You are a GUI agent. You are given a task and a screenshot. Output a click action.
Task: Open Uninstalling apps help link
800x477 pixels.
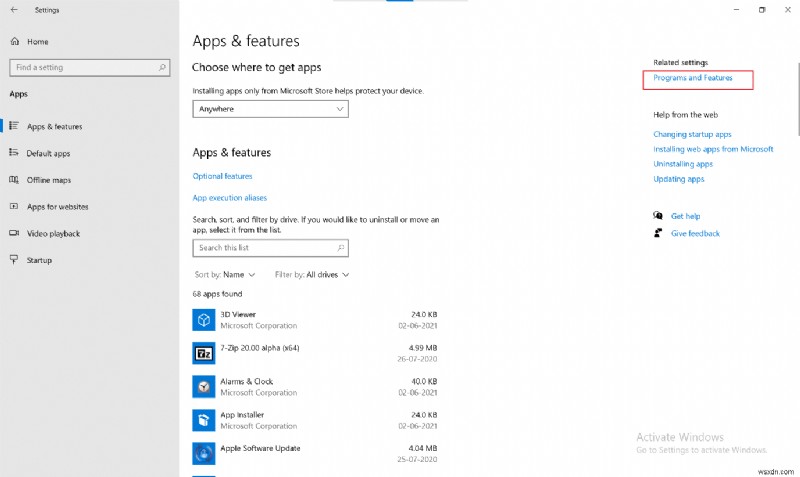point(683,164)
